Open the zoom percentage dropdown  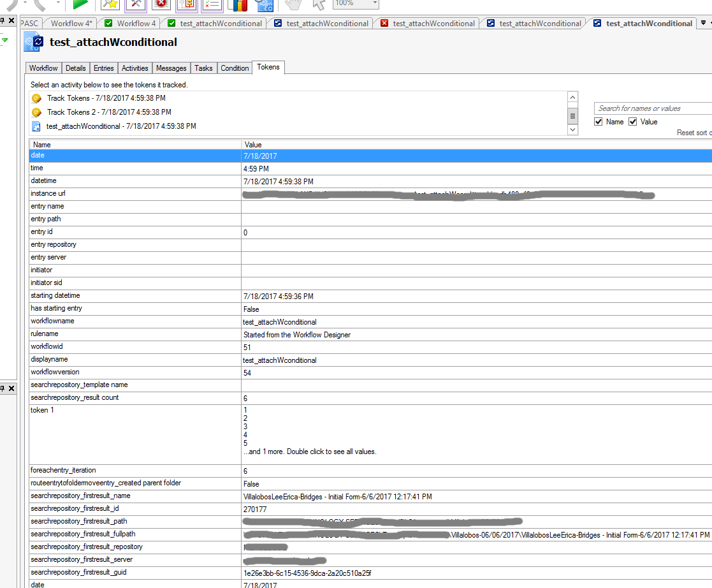tap(374, 3)
